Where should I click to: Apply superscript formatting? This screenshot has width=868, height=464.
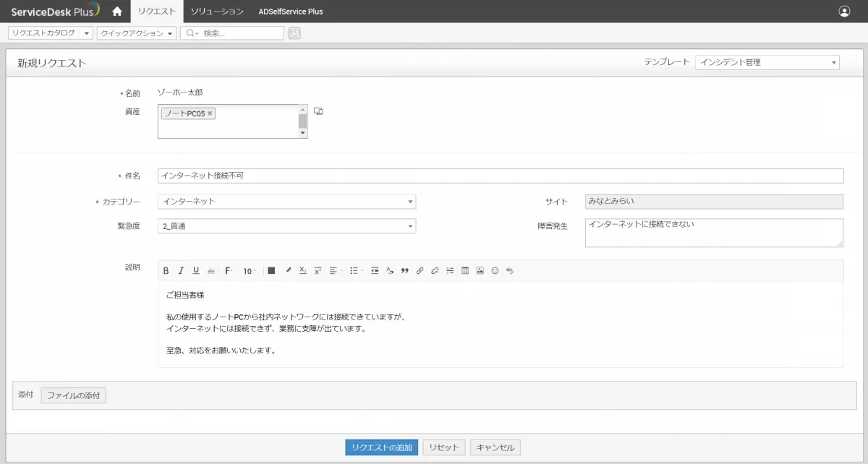click(318, 271)
